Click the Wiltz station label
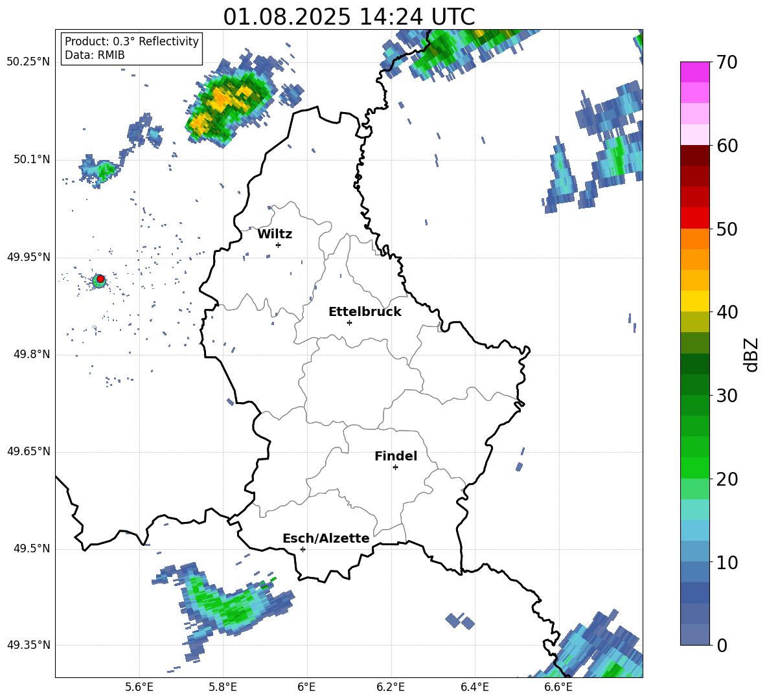This screenshot has height=700, width=767. click(x=275, y=234)
